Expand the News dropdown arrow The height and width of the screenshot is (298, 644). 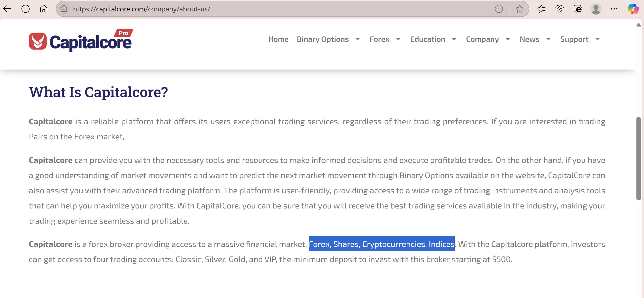point(548,39)
